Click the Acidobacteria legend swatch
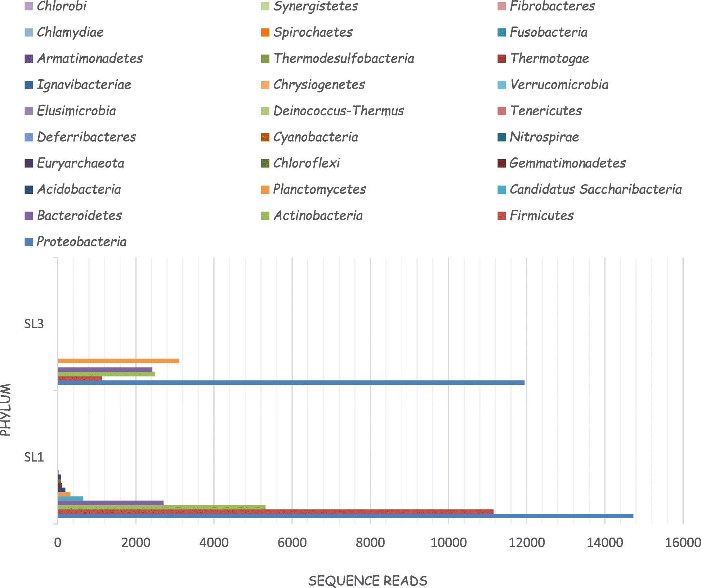The height and width of the screenshot is (588, 701). pyautogui.click(x=29, y=190)
